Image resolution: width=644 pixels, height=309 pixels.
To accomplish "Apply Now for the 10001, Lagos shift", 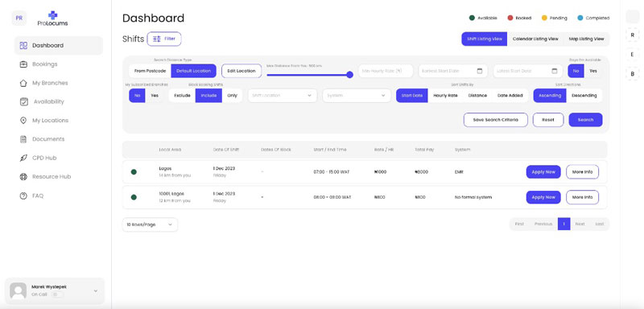I will (543, 197).
